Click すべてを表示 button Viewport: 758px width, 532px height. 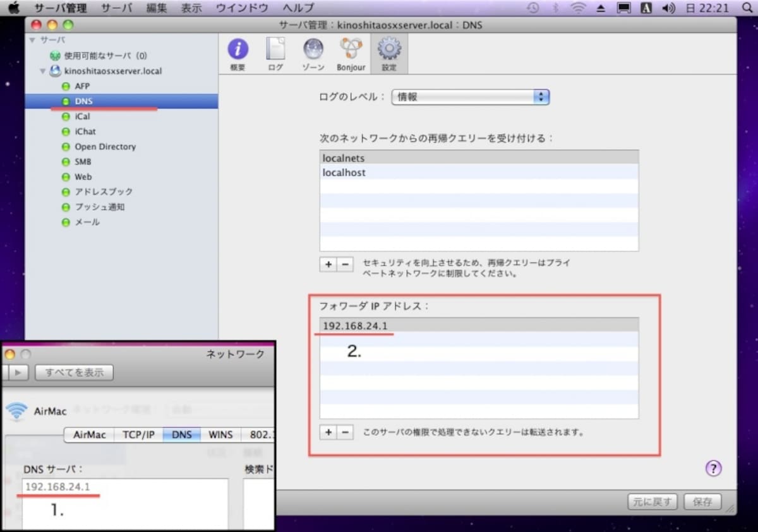pos(75,372)
